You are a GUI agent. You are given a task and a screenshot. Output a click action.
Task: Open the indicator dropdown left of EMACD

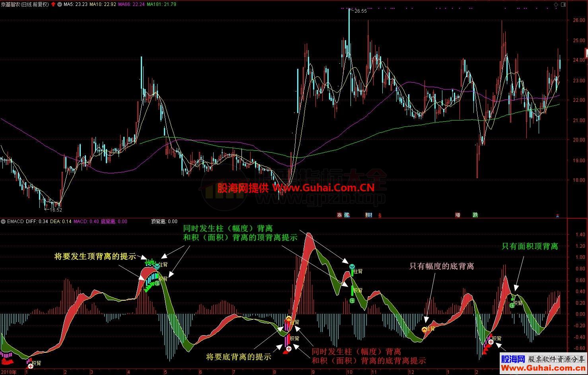click(4, 222)
